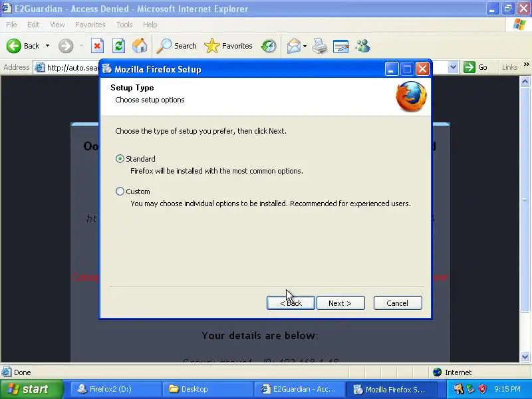
Task: Click 'Your details are below:' text
Action: pyautogui.click(x=260, y=336)
